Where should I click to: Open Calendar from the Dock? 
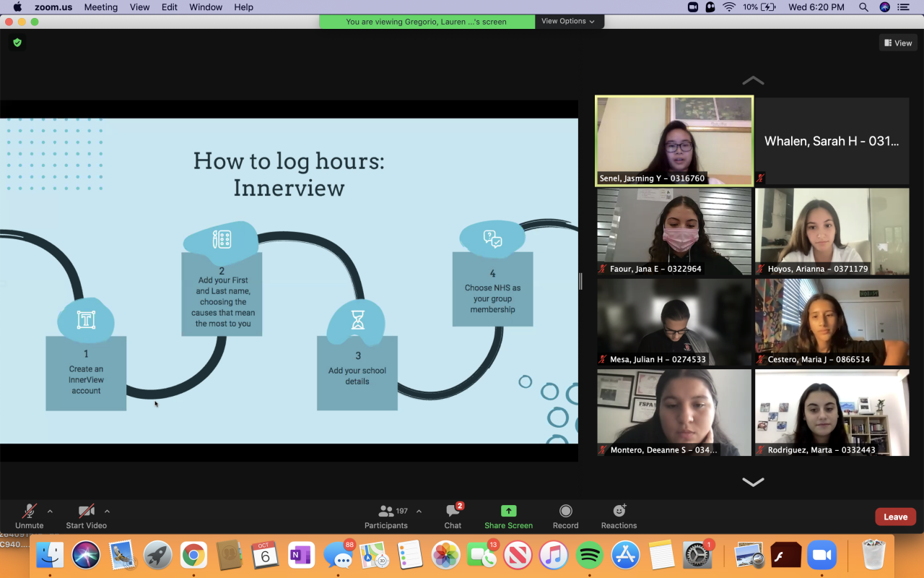(x=265, y=555)
